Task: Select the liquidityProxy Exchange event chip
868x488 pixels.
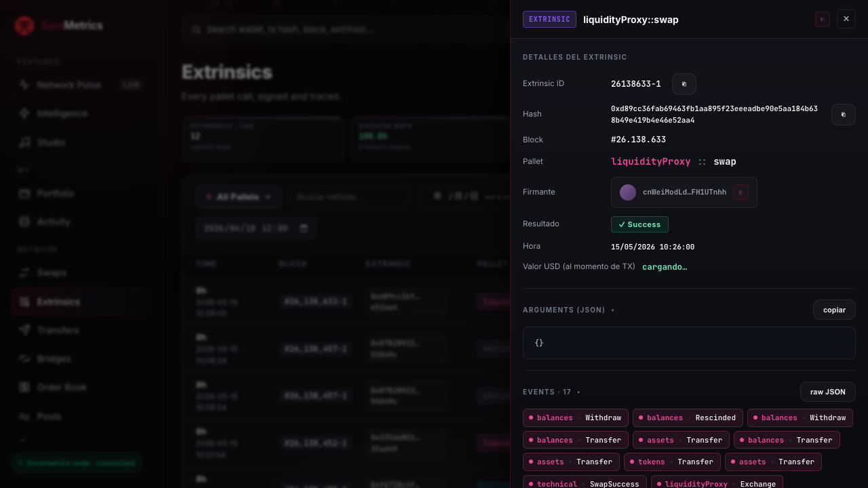Action: pos(717,483)
